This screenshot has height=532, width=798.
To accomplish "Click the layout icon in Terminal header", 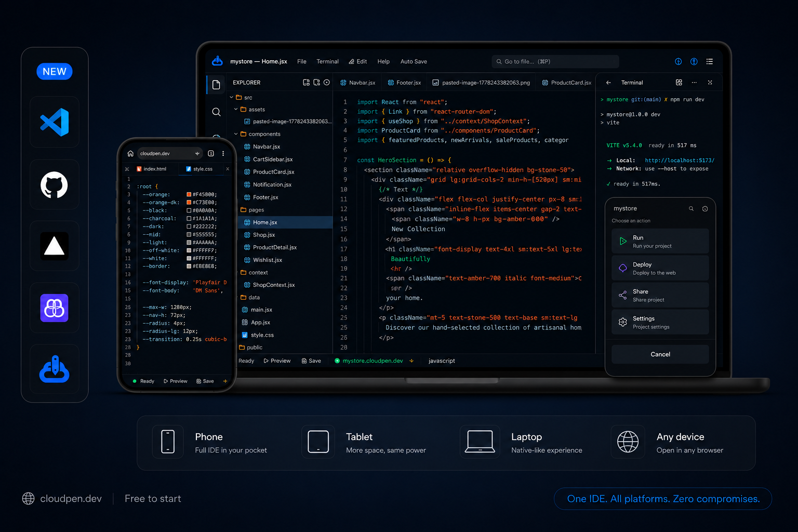I will click(679, 83).
